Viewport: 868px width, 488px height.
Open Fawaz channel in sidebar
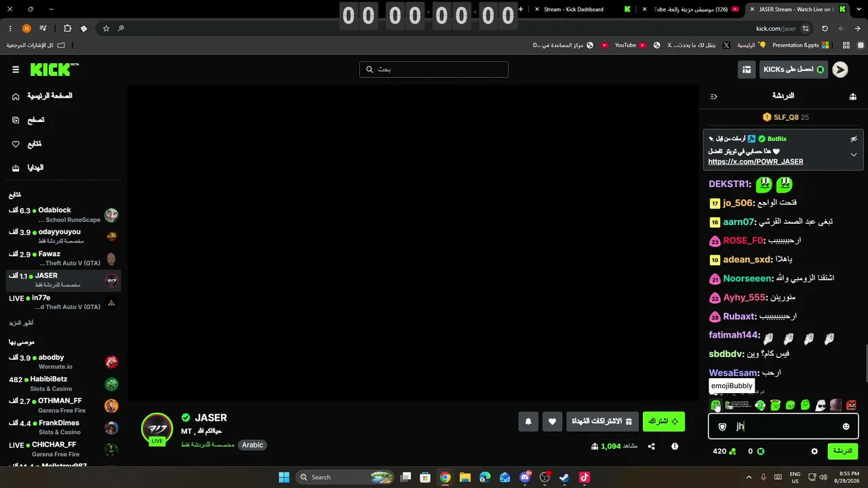point(64,258)
